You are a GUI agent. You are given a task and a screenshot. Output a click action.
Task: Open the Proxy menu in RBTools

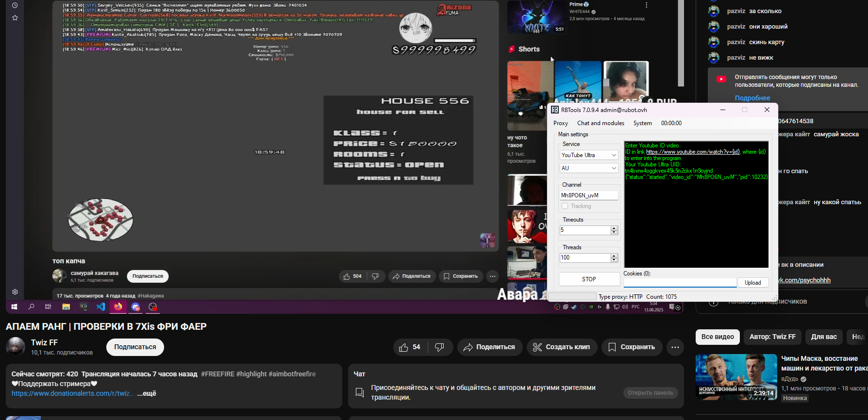pos(560,123)
